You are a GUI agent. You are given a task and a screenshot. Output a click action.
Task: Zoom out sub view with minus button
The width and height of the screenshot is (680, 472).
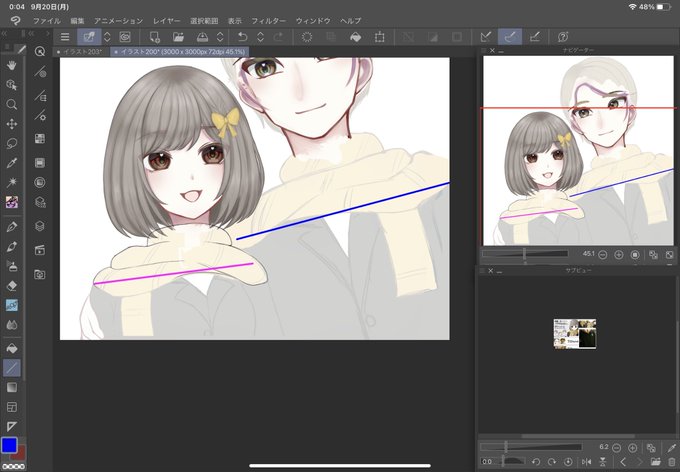[x=616, y=447]
